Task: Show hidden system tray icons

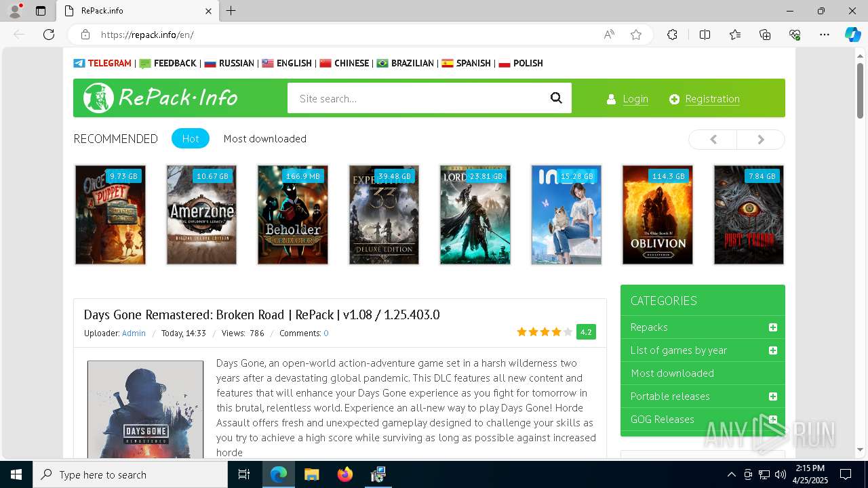Action: [x=731, y=474]
